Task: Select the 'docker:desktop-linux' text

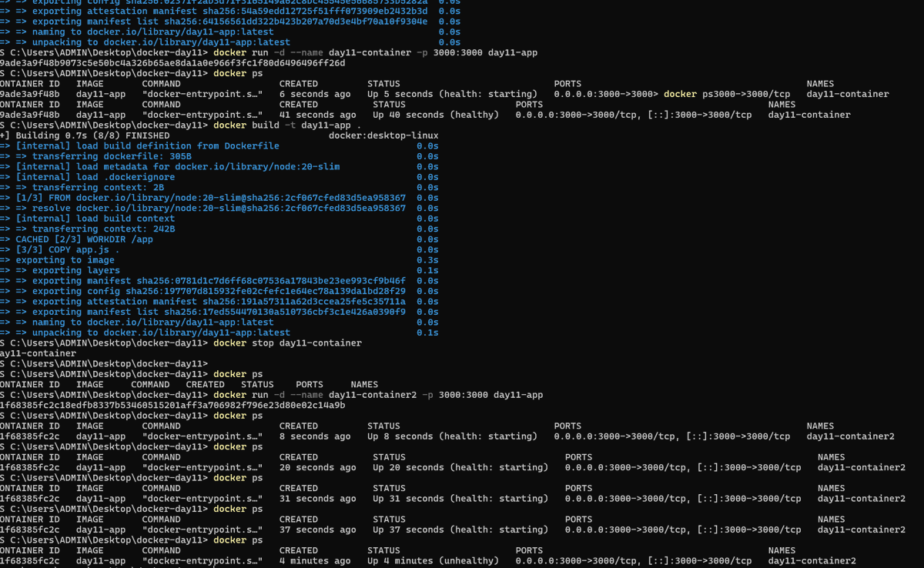Action: [383, 135]
